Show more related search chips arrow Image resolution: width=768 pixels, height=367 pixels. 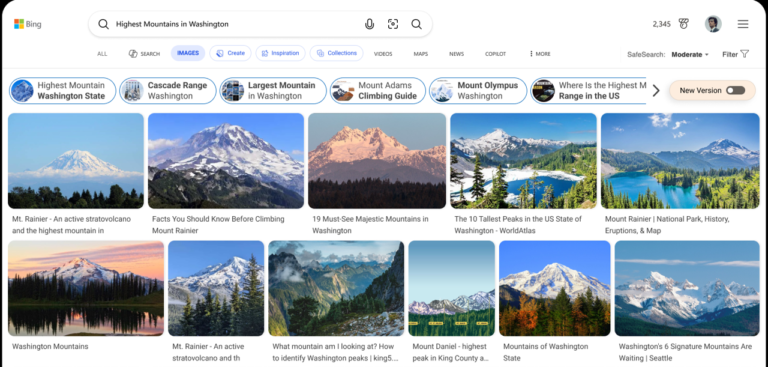click(656, 91)
